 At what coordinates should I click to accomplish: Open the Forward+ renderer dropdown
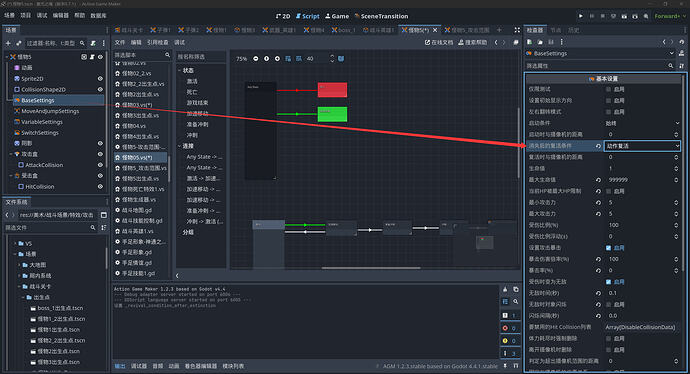[670, 16]
